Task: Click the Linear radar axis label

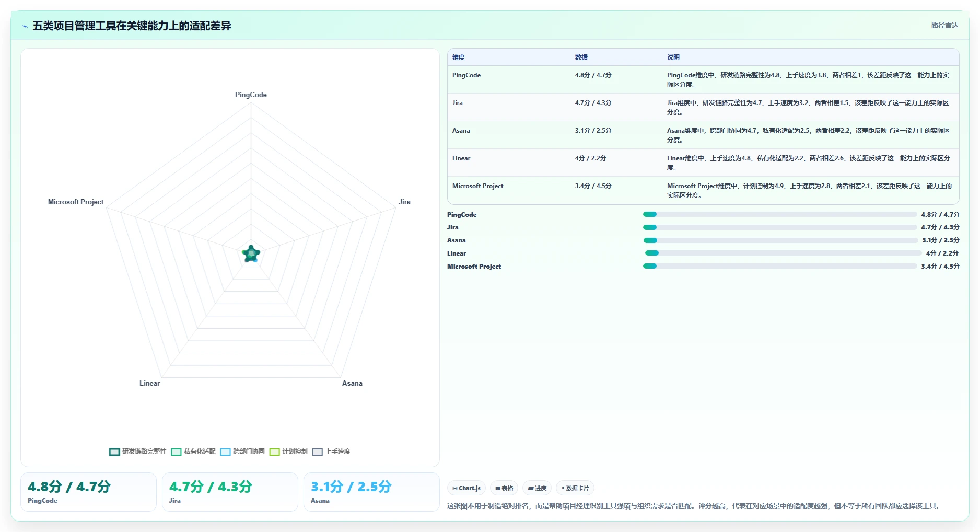Action: (x=149, y=383)
